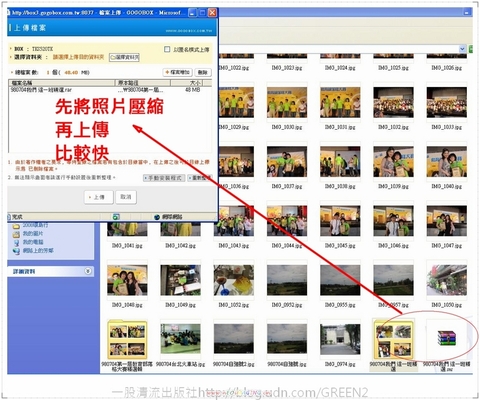
Task: Expand the 詳細資料 details panel chevron
Action: (88, 271)
